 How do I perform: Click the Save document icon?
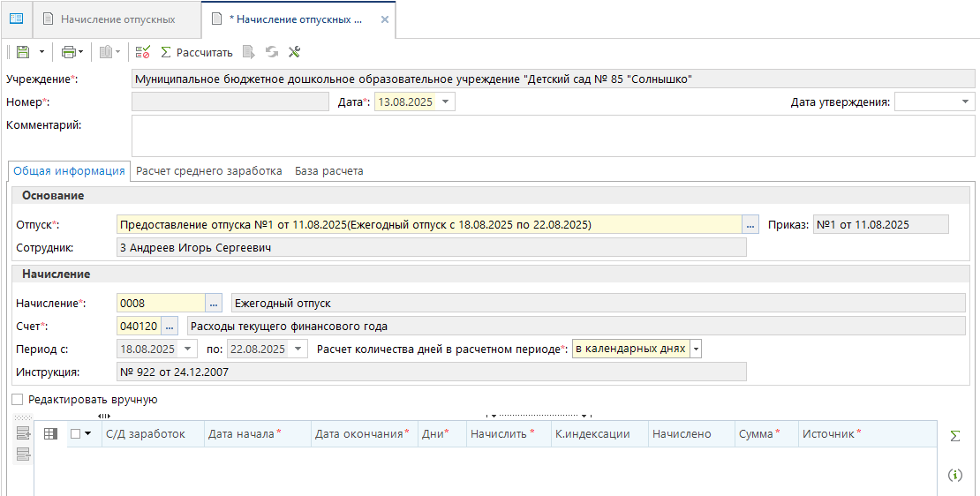click(23, 52)
